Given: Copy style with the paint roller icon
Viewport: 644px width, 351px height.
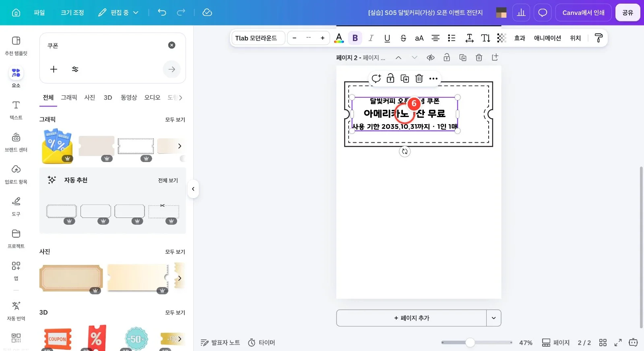Looking at the screenshot, I should click(x=599, y=38).
